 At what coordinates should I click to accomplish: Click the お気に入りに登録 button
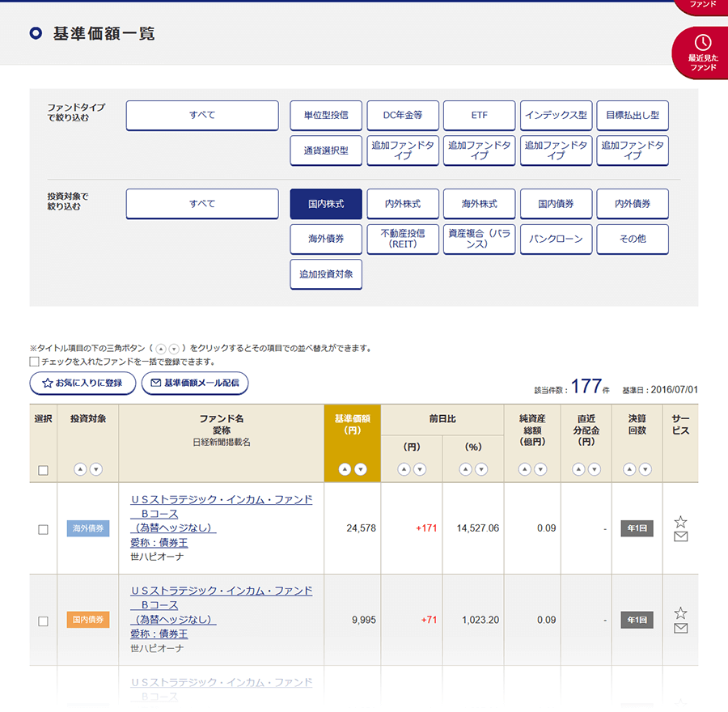(82, 383)
